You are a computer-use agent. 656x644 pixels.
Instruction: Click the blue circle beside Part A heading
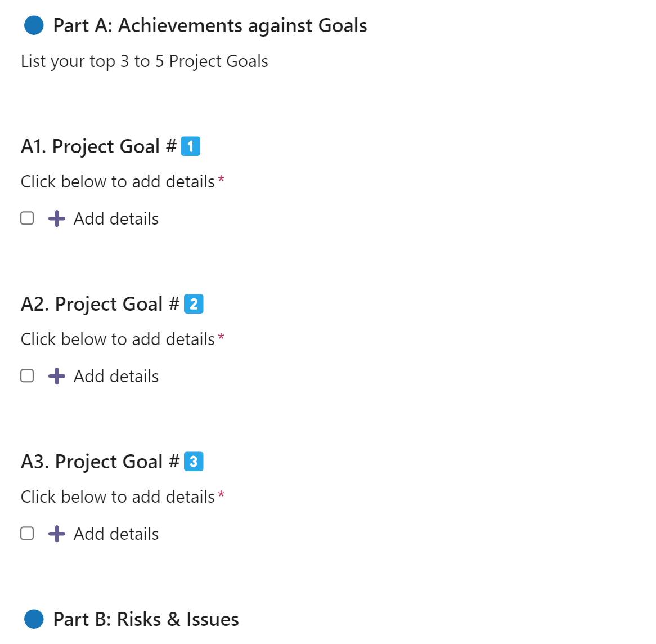[x=34, y=25]
